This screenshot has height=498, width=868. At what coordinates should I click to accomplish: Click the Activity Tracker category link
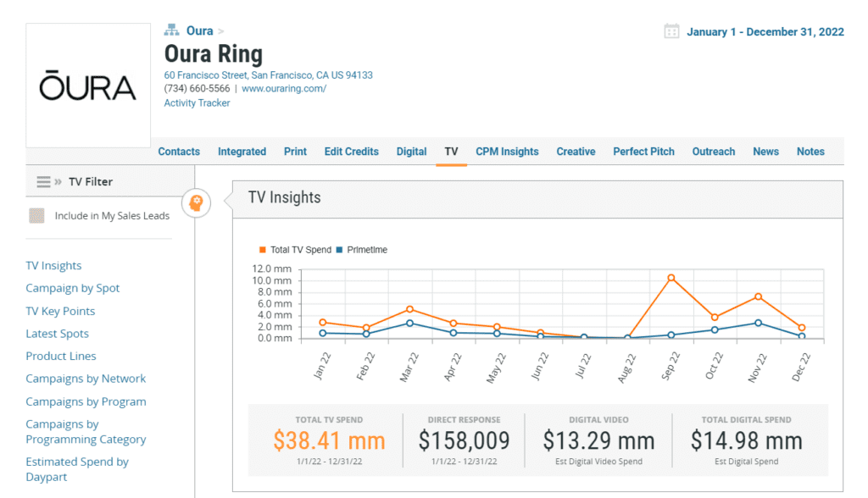tap(197, 103)
